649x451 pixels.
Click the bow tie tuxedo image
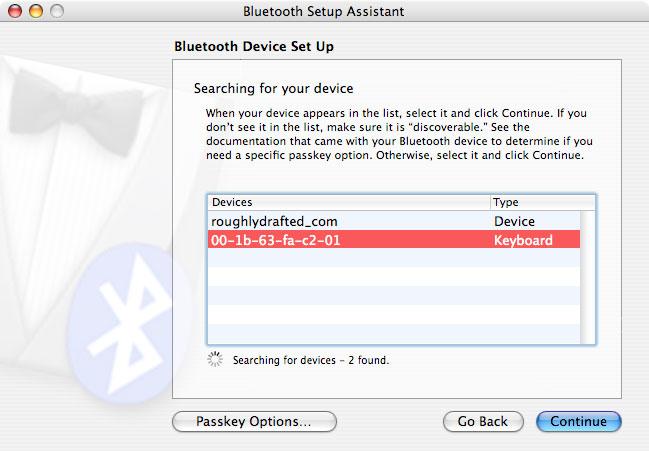click(x=75, y=112)
